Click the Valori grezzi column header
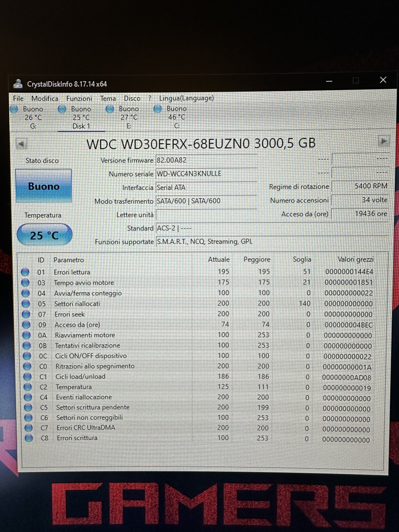 pos(355,259)
